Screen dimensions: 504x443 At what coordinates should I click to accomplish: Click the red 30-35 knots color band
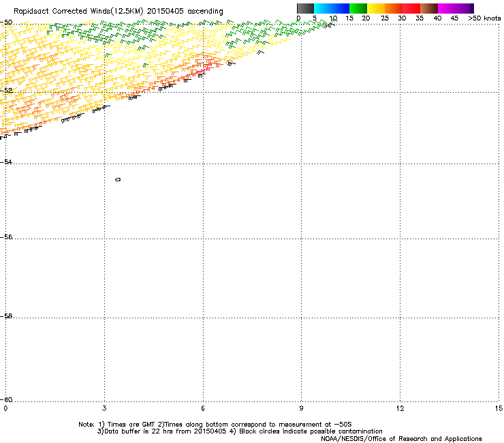click(x=411, y=8)
